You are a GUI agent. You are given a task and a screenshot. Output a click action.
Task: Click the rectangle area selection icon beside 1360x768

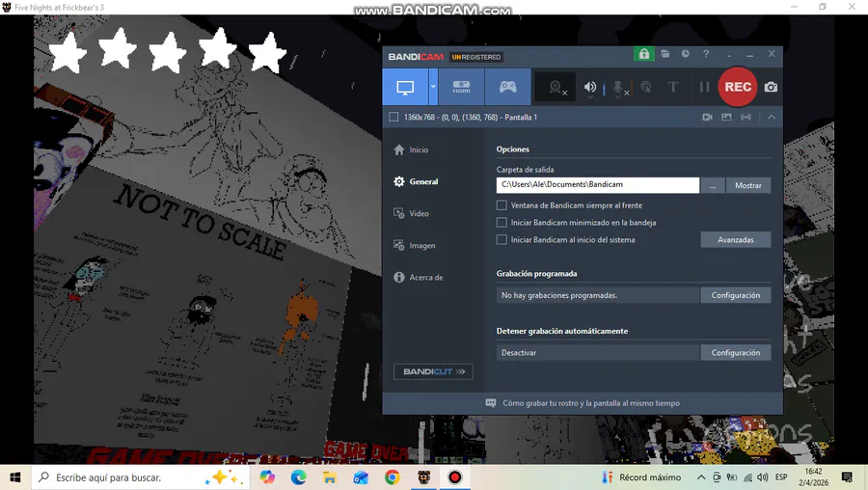(393, 117)
